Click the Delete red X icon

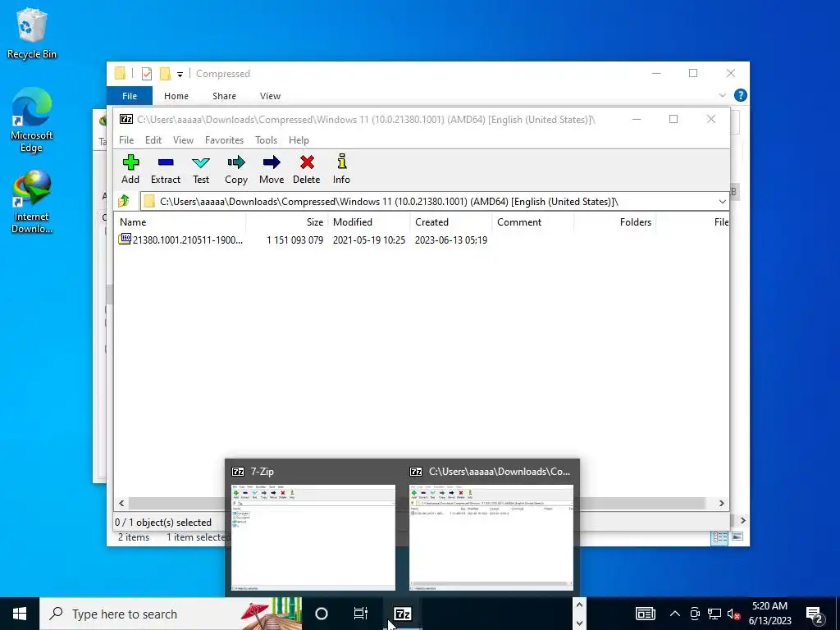(307, 163)
